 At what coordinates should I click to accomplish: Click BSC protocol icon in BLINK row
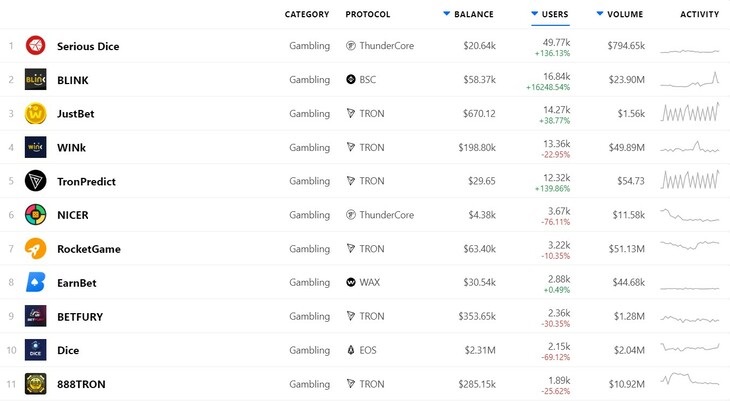[351, 80]
